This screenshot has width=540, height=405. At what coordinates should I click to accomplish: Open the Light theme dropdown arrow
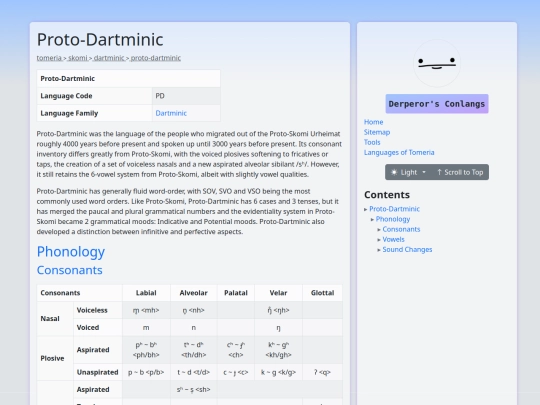[424, 172]
